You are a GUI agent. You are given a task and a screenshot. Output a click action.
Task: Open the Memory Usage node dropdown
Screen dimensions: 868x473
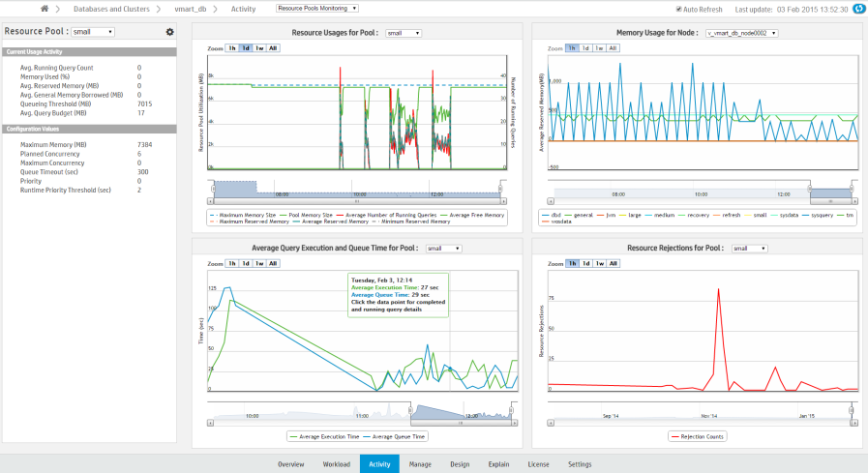[741, 33]
